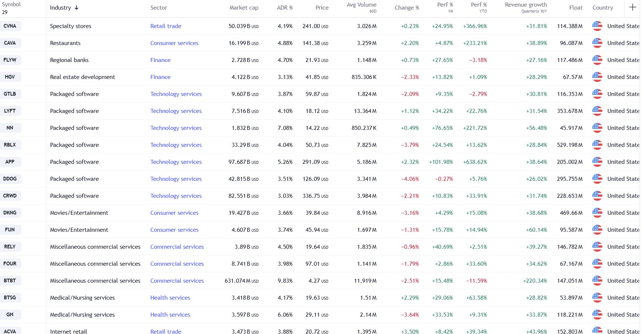
Task: Click the Sector column header
Action: tap(159, 7)
